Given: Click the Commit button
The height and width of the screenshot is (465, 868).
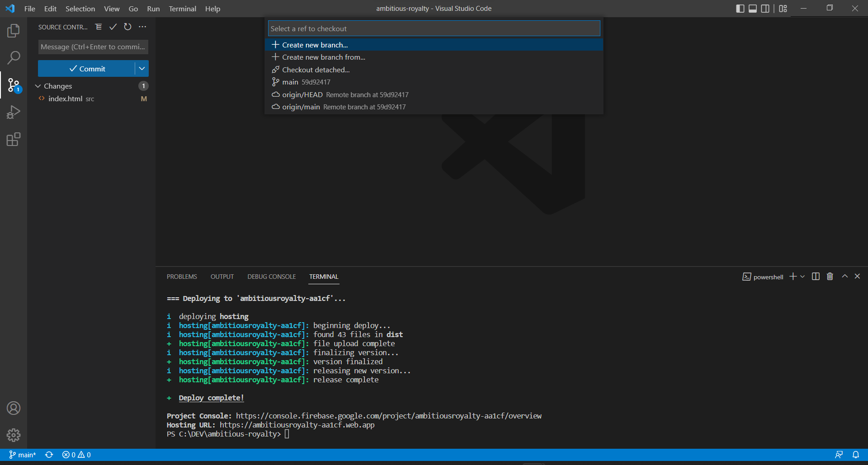Looking at the screenshot, I should click(89, 68).
